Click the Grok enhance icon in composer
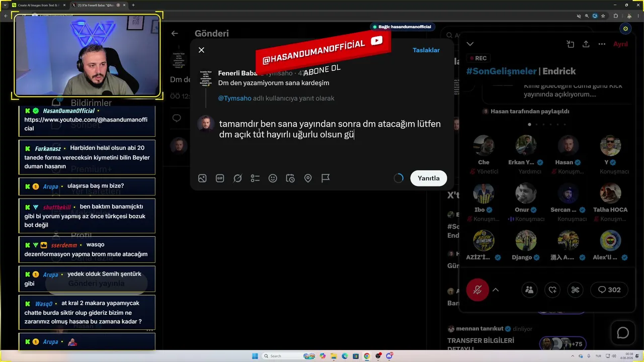644x362 pixels. pos(237,178)
